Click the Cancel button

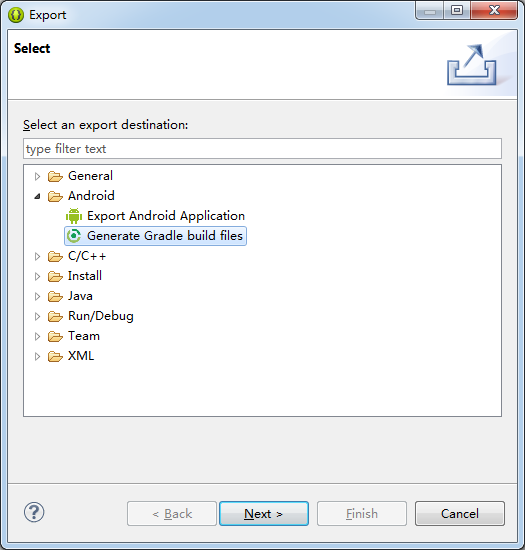[x=460, y=514]
